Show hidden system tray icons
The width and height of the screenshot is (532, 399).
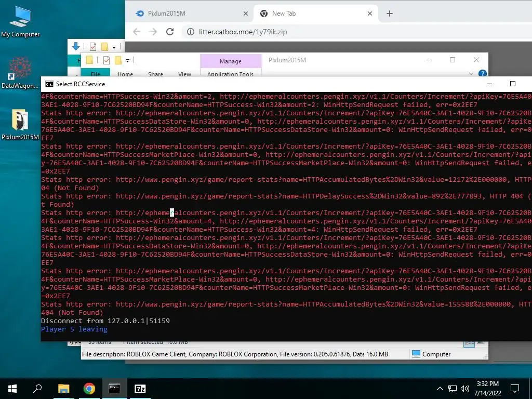coord(440,389)
